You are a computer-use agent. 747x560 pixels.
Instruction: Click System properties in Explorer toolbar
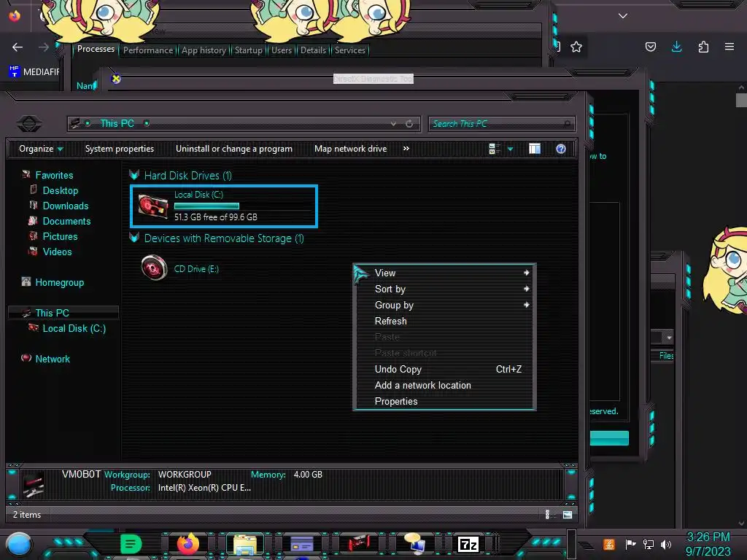tap(120, 149)
